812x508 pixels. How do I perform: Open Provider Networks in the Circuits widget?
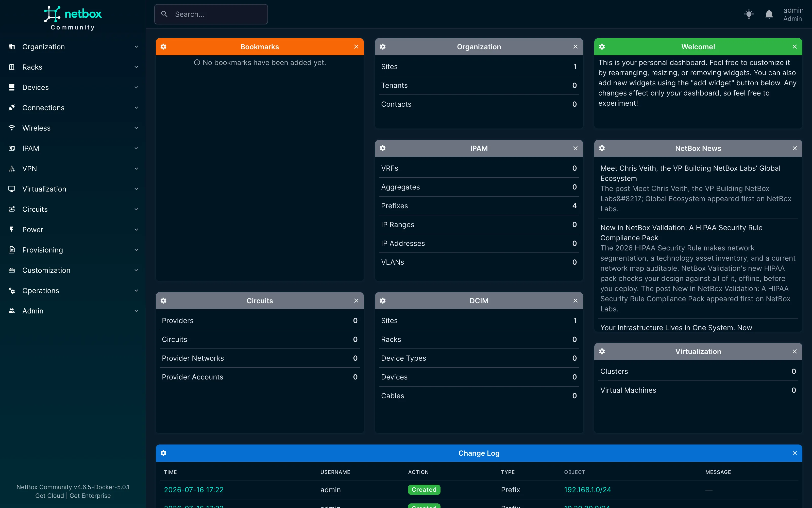tap(260, 358)
